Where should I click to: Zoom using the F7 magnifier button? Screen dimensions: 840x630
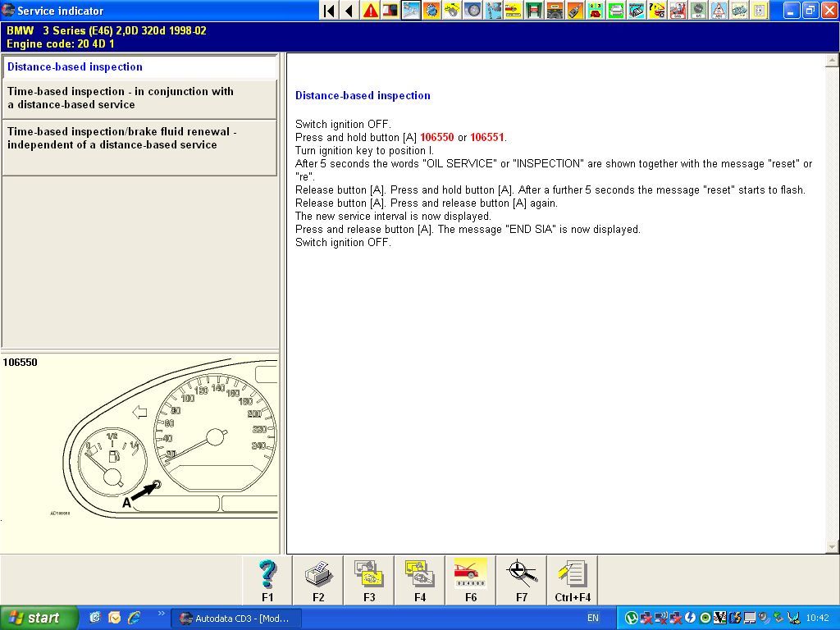coord(522,581)
